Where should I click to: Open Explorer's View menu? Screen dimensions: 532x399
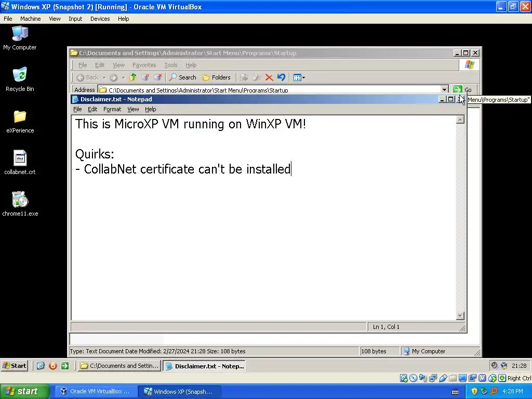(x=118, y=65)
